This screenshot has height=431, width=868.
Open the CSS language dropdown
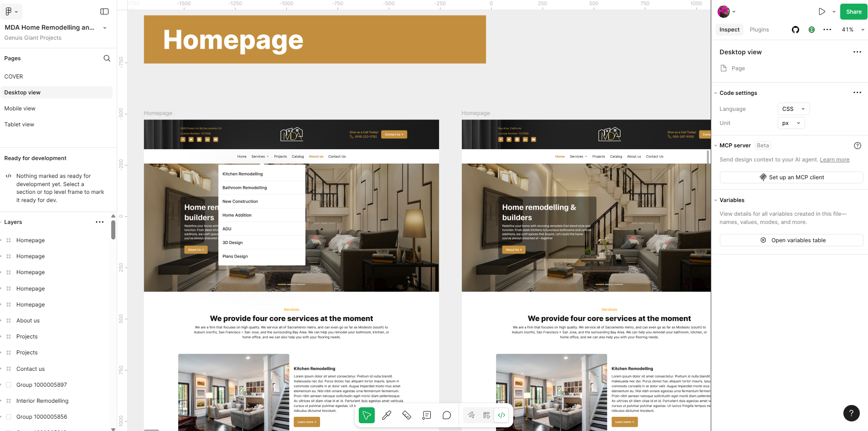click(x=793, y=109)
